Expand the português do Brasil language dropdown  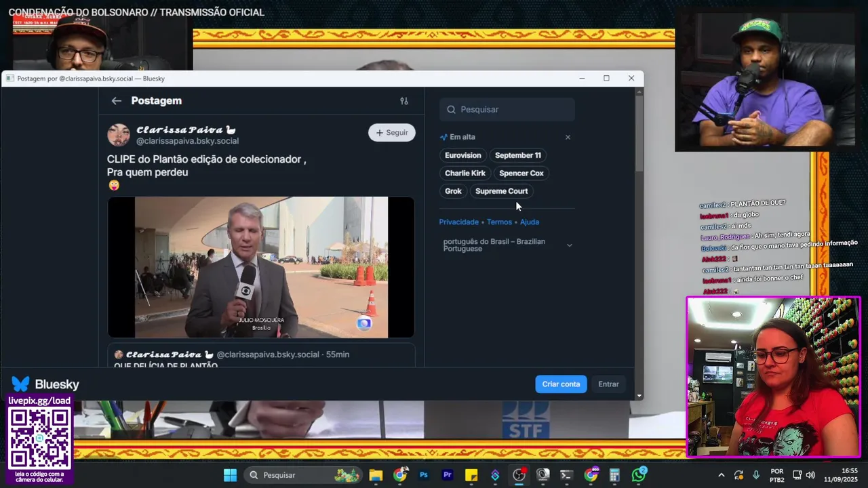pos(507,245)
